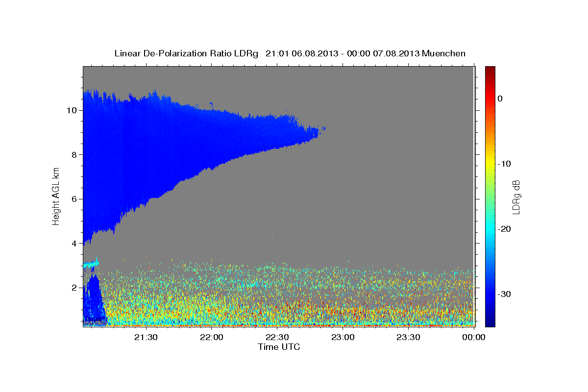This screenshot has height=392, width=588.
Task: Click the height tick label 6
Action: 73,199
